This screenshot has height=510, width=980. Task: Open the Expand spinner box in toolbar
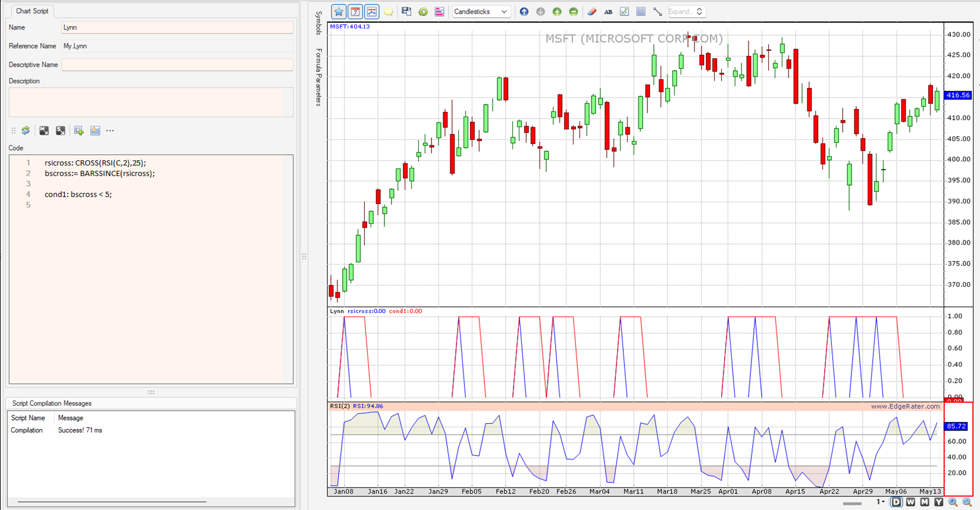point(687,11)
